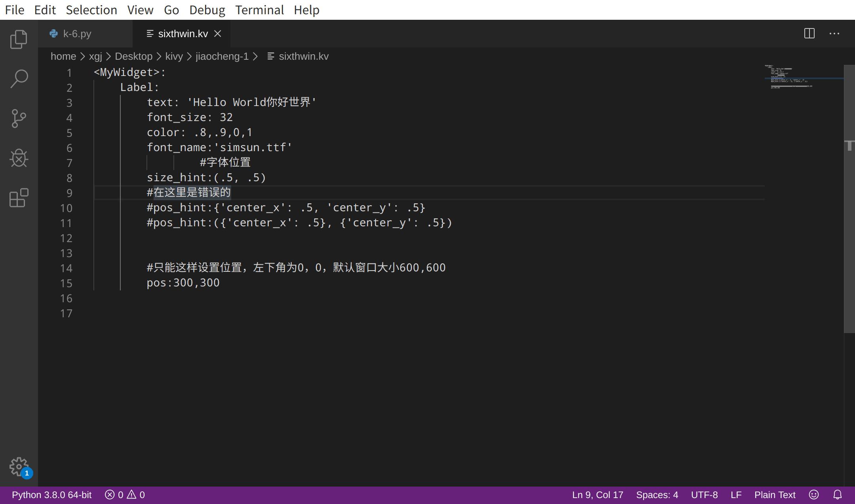The width and height of the screenshot is (855, 504).
Task: Select UTF-8 encoding in status bar
Action: pyautogui.click(x=705, y=495)
